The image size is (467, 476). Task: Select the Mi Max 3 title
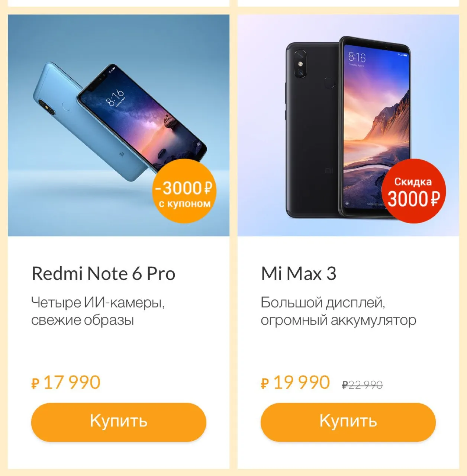299,274
